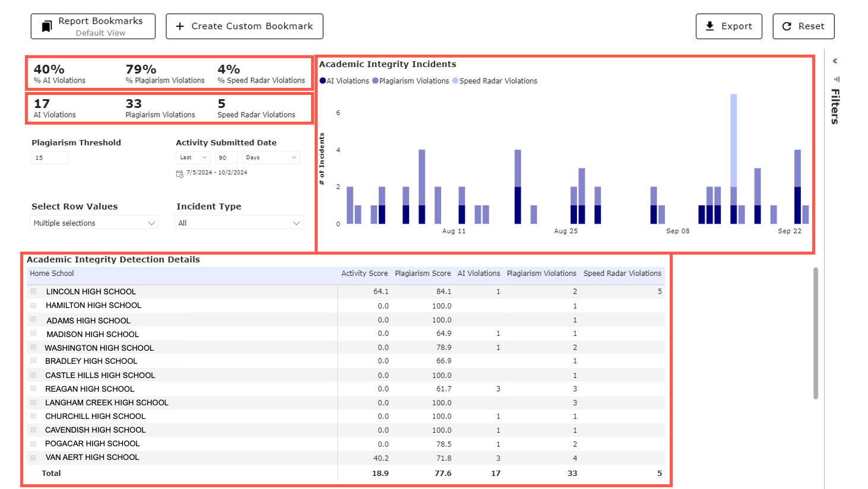Sort by Speed Radar Violations column header
Image resolution: width=868 pixels, height=489 pixels.
622,274
